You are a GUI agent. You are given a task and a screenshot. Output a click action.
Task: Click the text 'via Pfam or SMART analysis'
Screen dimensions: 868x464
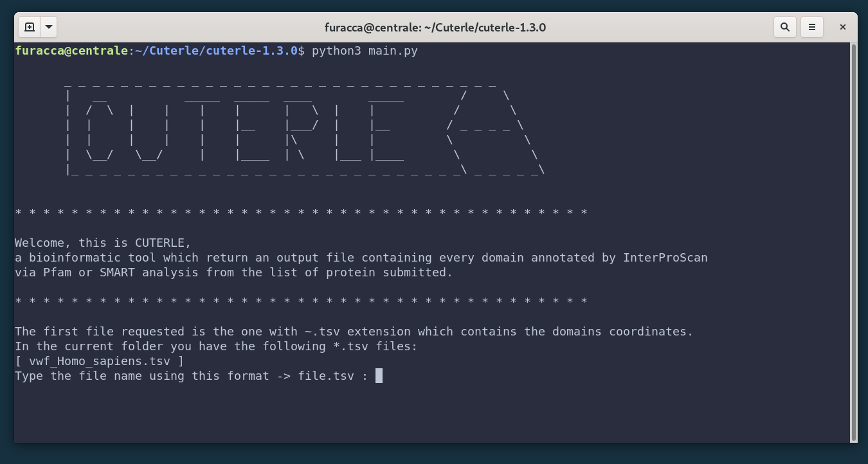[107, 272]
